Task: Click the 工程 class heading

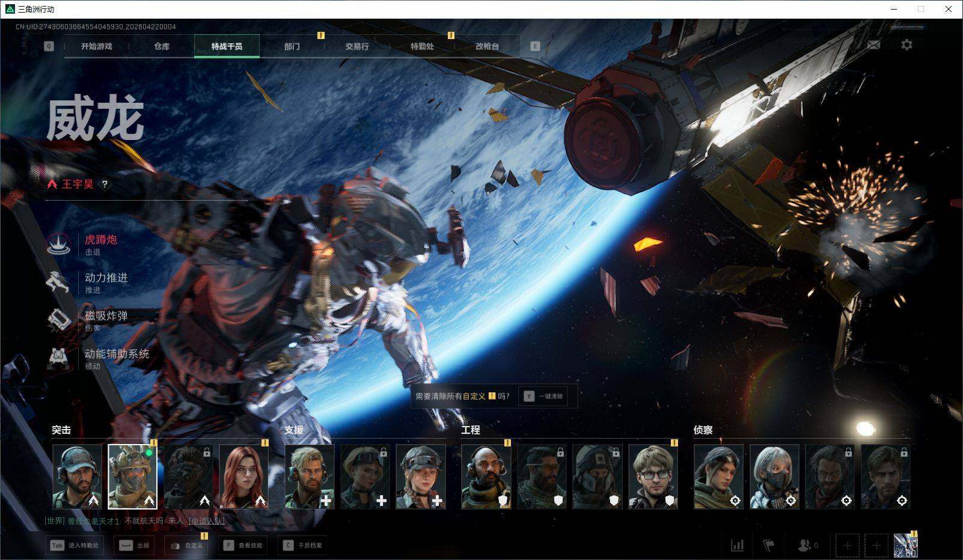Action: click(x=471, y=430)
